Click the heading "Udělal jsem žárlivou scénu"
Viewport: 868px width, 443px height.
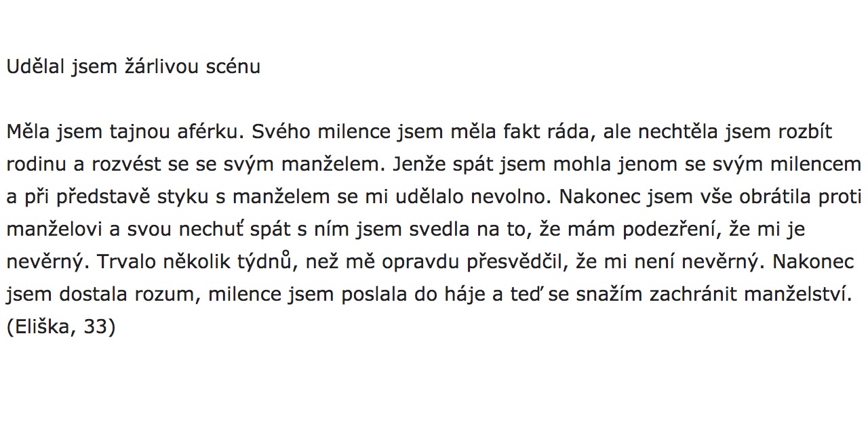[x=133, y=67]
